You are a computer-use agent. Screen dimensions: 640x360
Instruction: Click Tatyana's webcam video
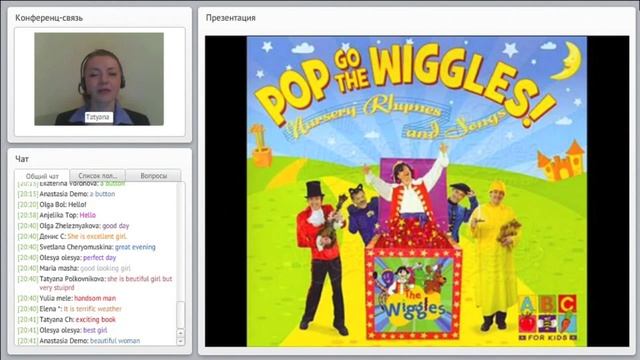coord(99,79)
